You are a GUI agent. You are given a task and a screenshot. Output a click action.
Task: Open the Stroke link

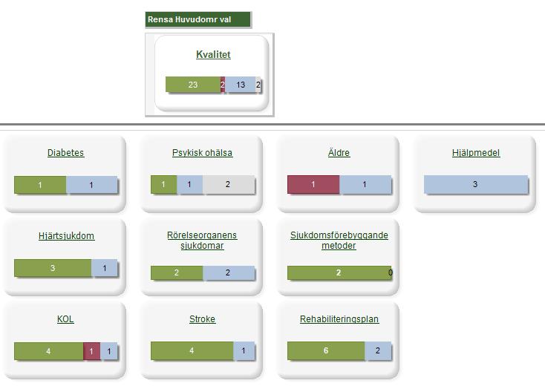(x=202, y=319)
